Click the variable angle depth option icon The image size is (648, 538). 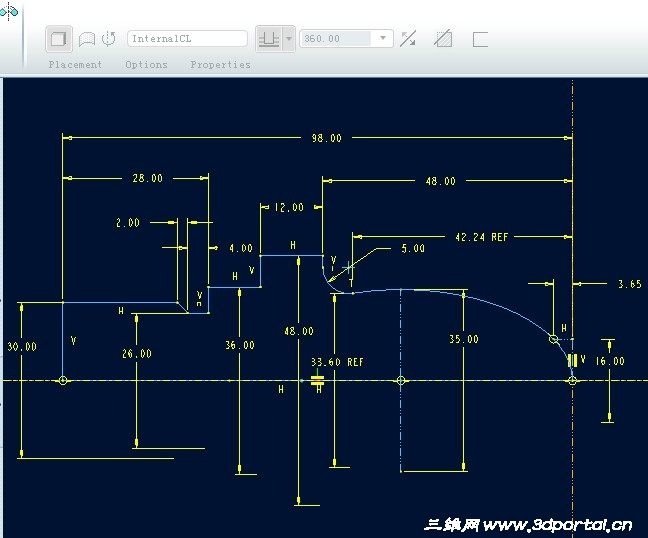click(269, 39)
